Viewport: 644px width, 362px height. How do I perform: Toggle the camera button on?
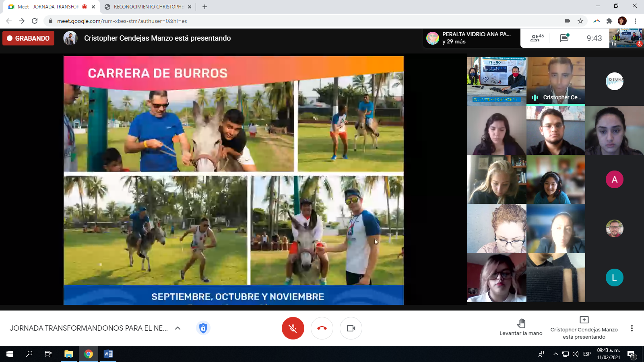click(x=351, y=328)
